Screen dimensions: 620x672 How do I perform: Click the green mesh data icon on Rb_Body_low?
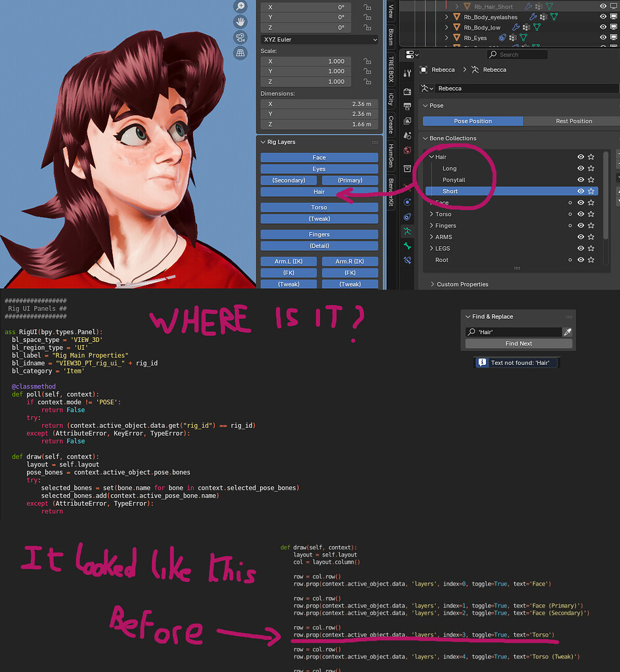(537, 27)
